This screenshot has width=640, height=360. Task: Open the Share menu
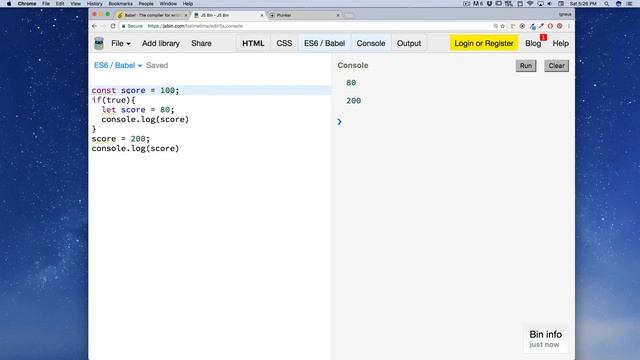(x=201, y=43)
